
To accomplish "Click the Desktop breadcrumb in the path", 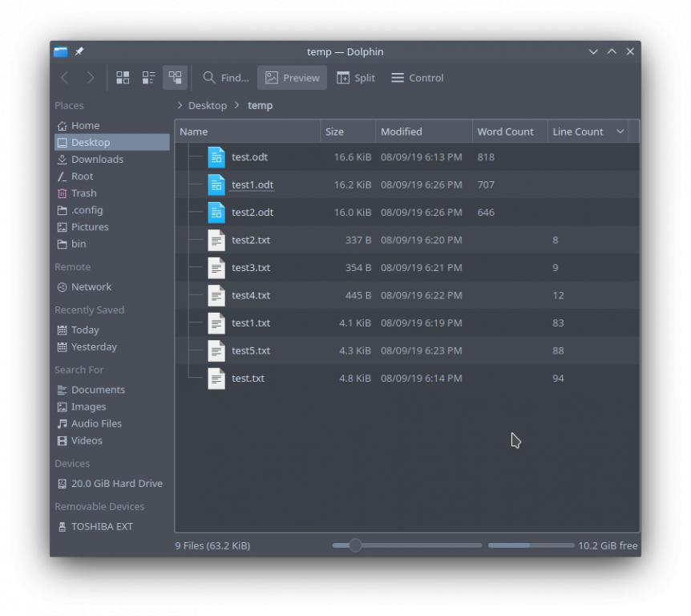I will (x=207, y=105).
